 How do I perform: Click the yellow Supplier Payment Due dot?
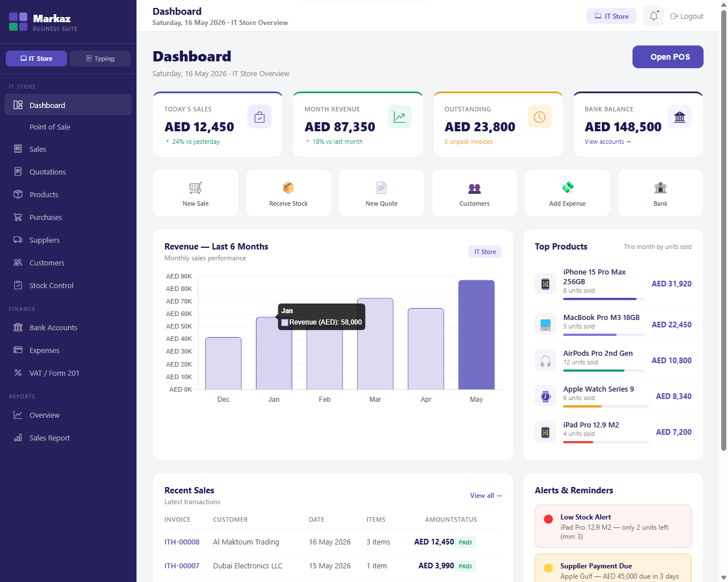coord(548,568)
